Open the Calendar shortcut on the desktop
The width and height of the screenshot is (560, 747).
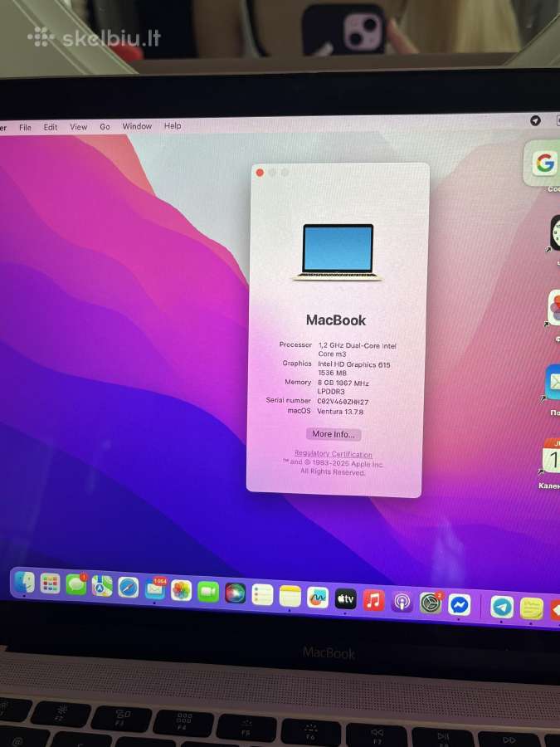coord(552,456)
